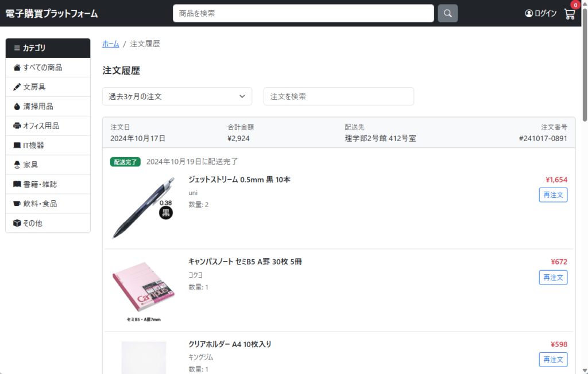Click the 注文を検索 order search field

pyautogui.click(x=338, y=96)
